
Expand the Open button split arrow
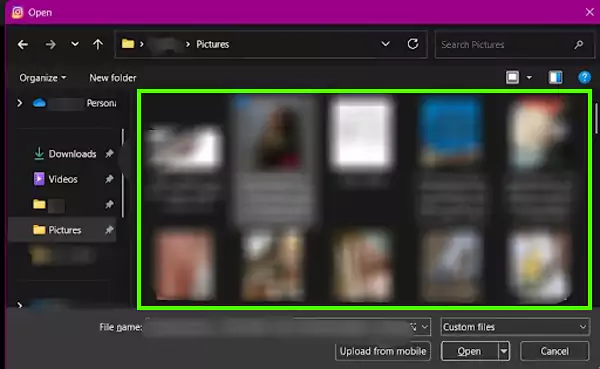504,351
